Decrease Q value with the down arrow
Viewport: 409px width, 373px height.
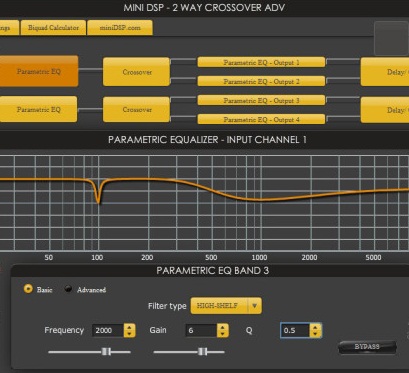315,334
